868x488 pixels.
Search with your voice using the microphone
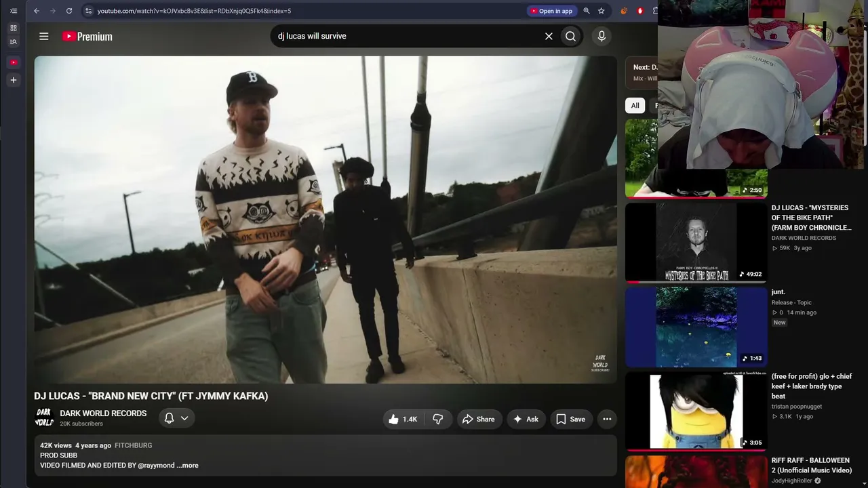pos(601,37)
